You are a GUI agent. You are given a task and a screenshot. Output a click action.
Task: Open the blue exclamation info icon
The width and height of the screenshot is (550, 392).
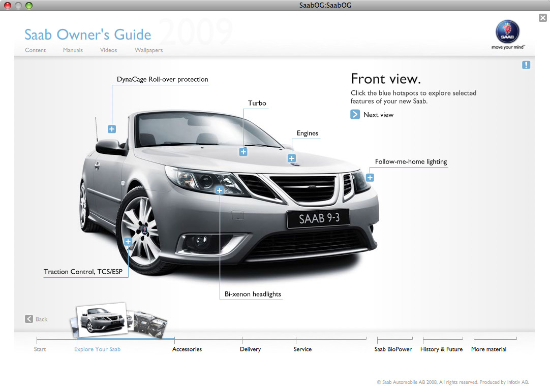click(526, 65)
